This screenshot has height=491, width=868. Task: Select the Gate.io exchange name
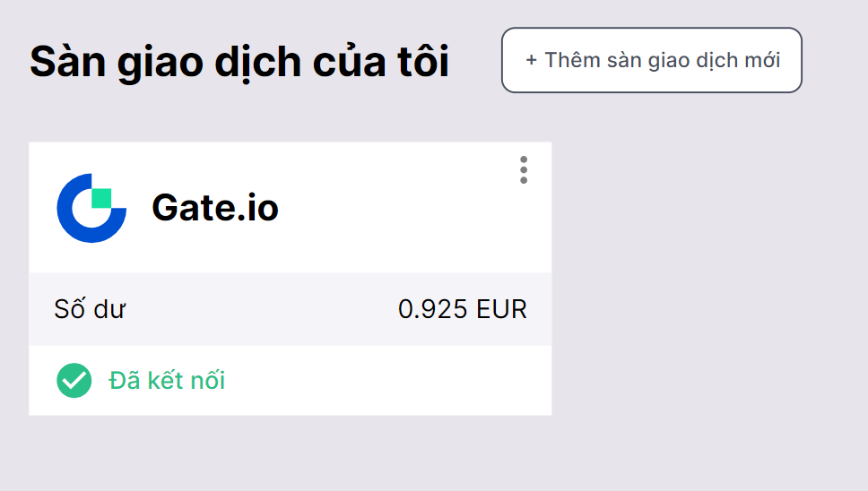tap(215, 208)
